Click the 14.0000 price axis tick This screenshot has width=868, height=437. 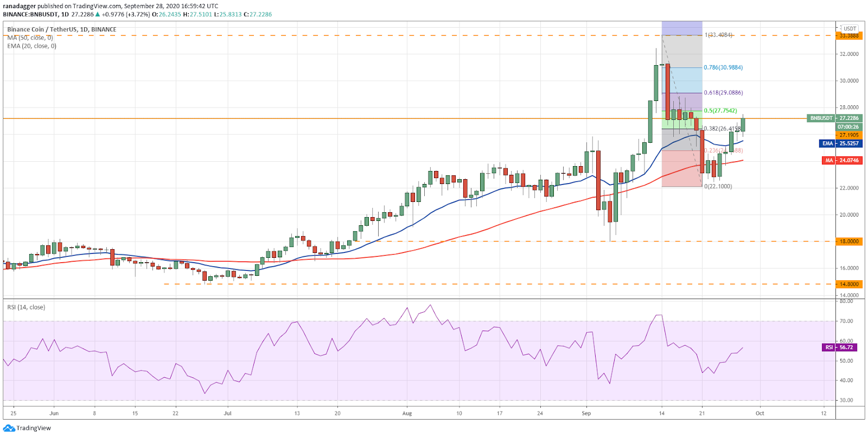849,295
